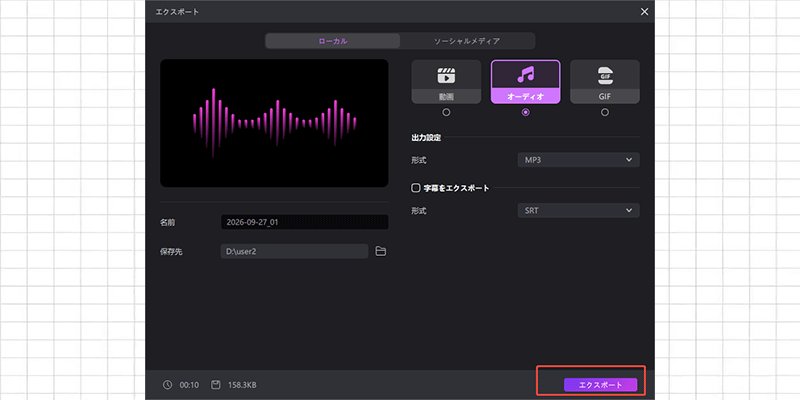Click the file size disk icon

point(216,385)
